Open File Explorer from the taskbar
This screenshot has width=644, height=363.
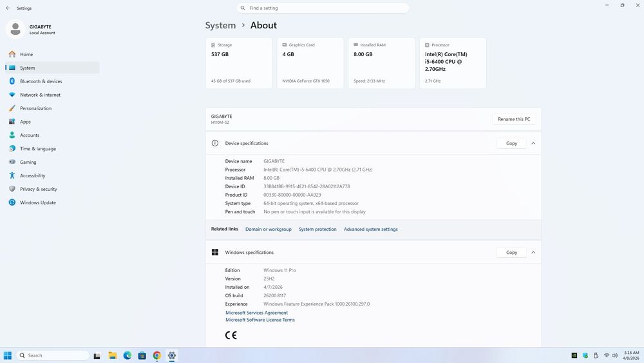tap(113, 356)
